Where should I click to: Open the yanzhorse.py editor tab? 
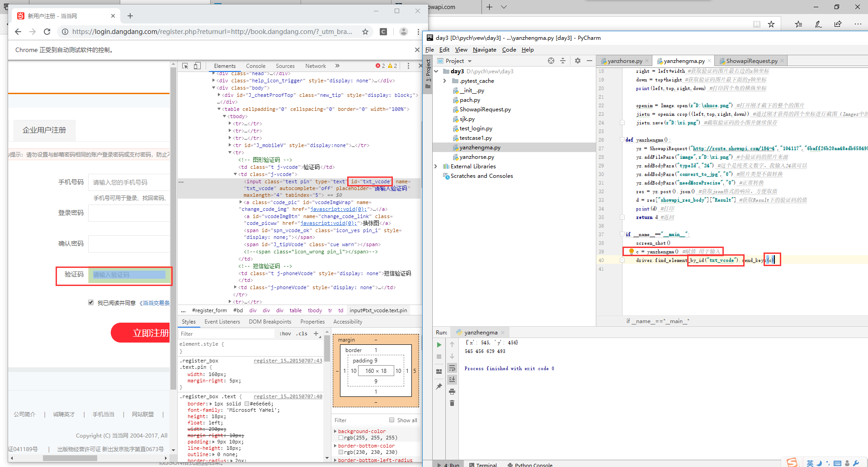(625, 61)
